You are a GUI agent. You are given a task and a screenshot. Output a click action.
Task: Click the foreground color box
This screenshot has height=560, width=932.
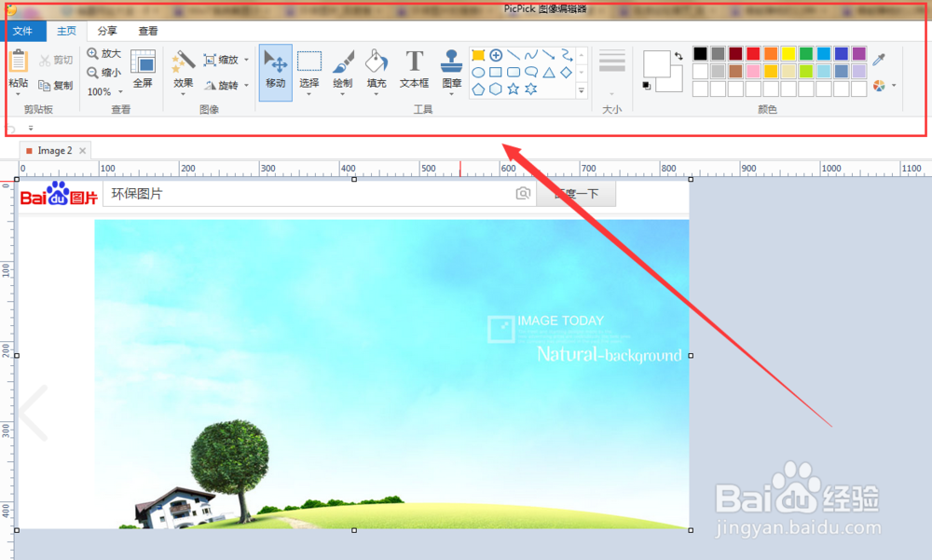click(x=656, y=63)
